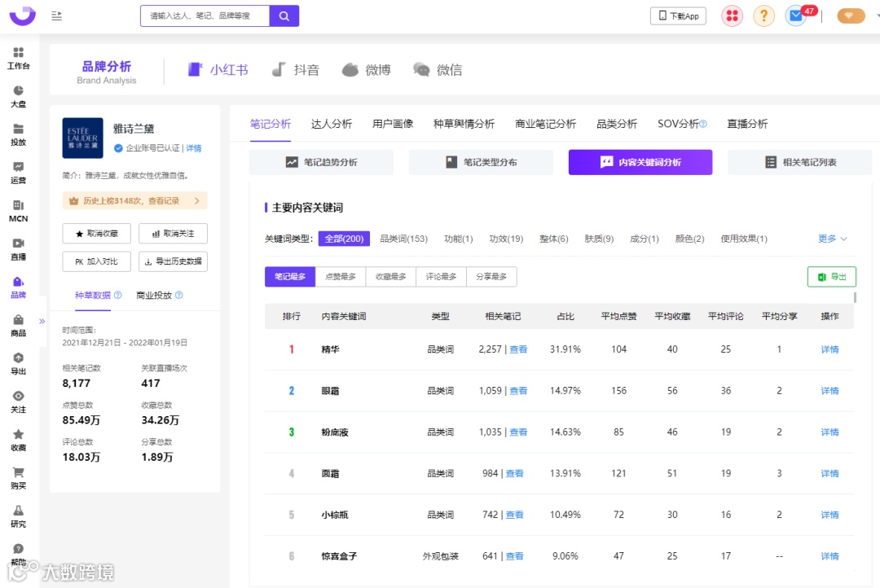
Task: Switch to the 达人分析 tab
Action: (x=331, y=124)
